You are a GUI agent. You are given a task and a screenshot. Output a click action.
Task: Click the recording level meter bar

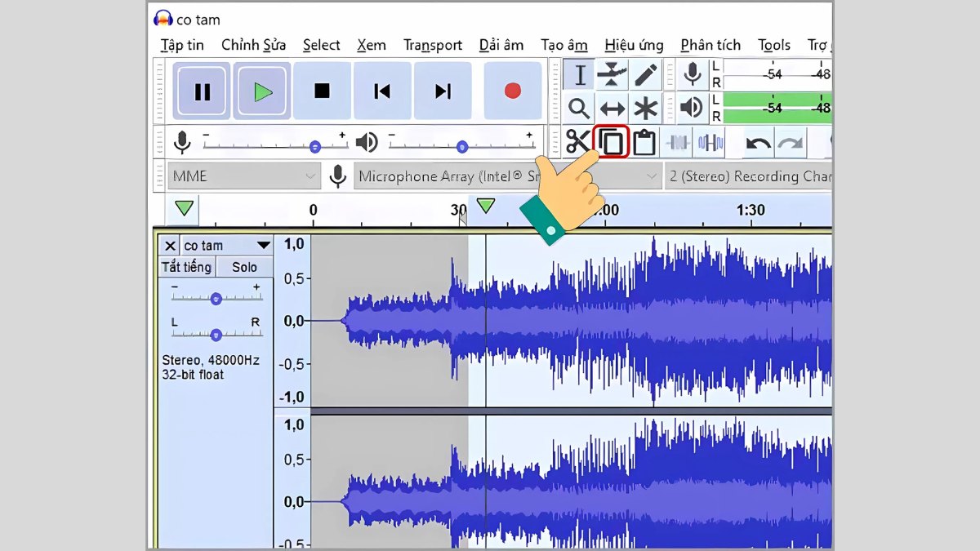pos(777,74)
